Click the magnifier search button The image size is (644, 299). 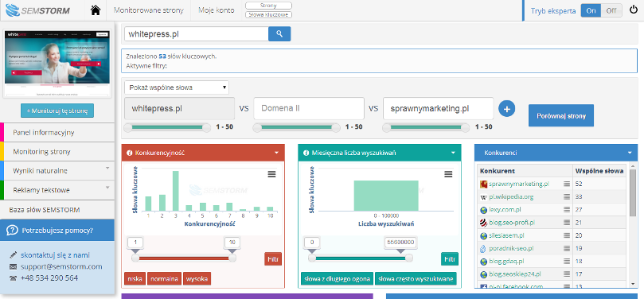pos(279,34)
